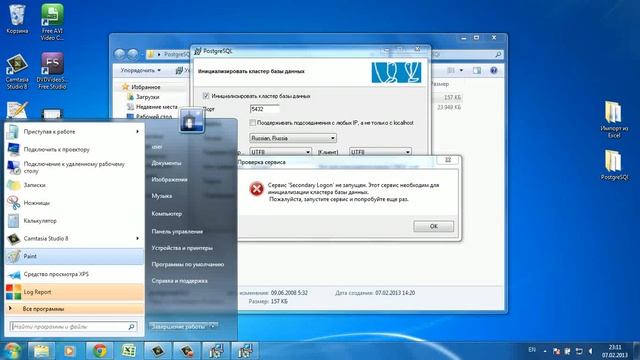The width and height of the screenshot is (640, 360).
Task: Click the red error icon in the dialog
Action: (256, 189)
